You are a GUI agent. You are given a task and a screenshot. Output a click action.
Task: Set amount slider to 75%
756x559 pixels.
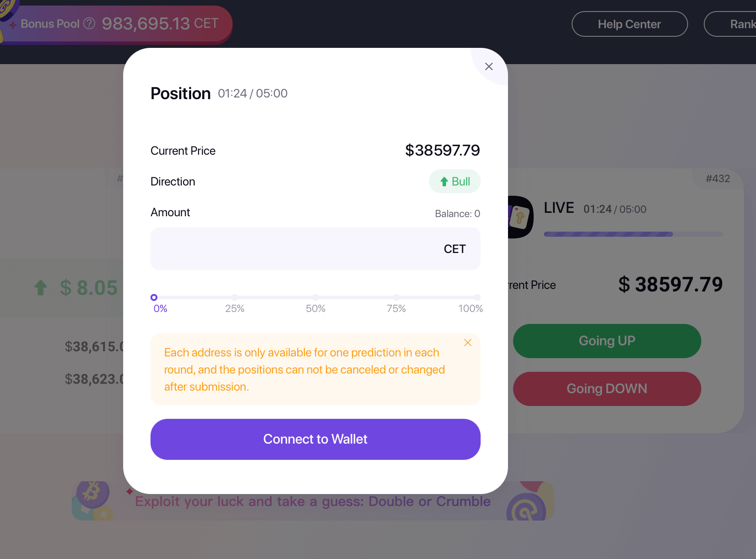396,297
